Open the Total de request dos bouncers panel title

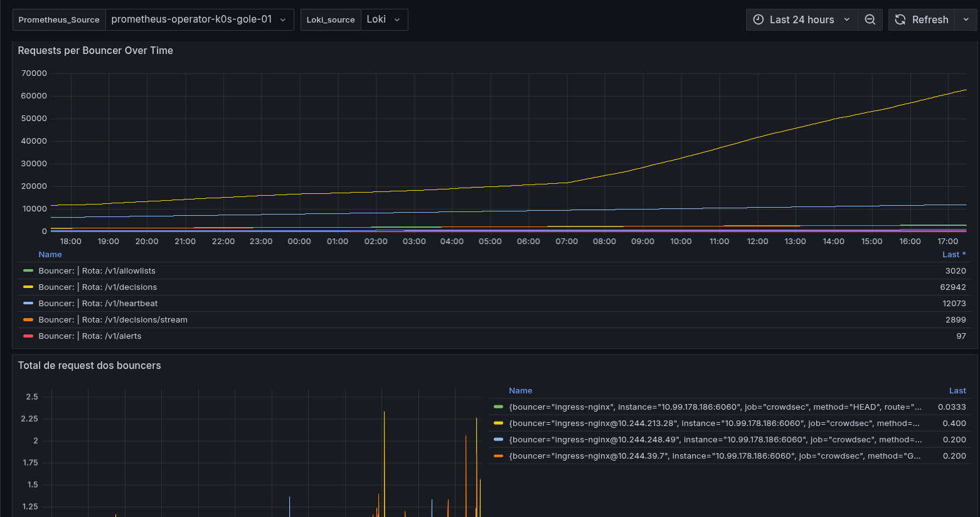coord(90,366)
